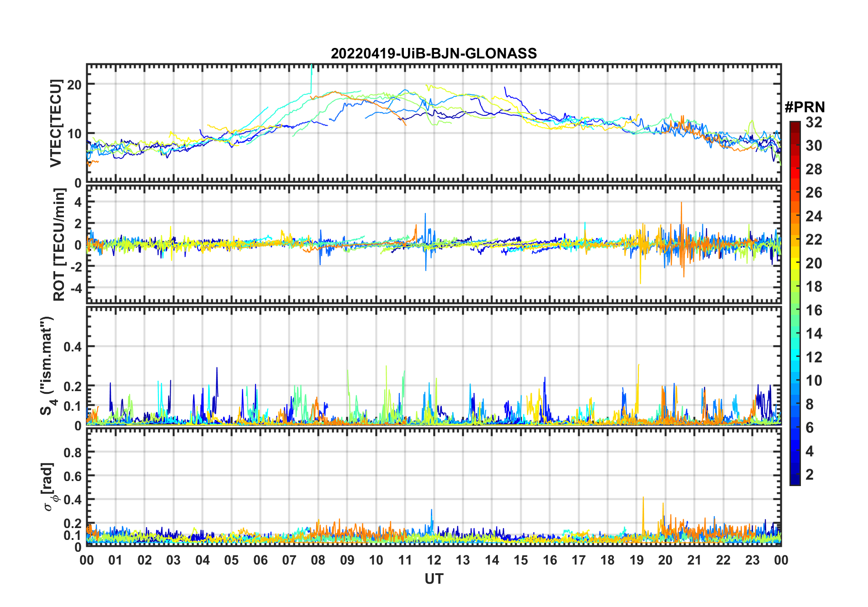The height and width of the screenshot is (607, 868).
Task: Click the #PRN colorbar heading
Action: tap(805, 107)
